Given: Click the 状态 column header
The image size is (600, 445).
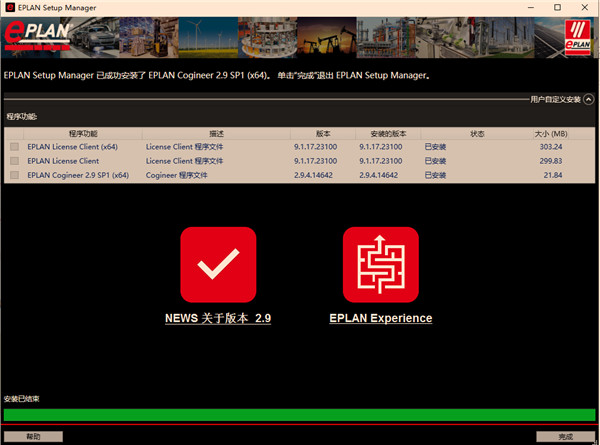Looking at the screenshot, I should [x=477, y=134].
